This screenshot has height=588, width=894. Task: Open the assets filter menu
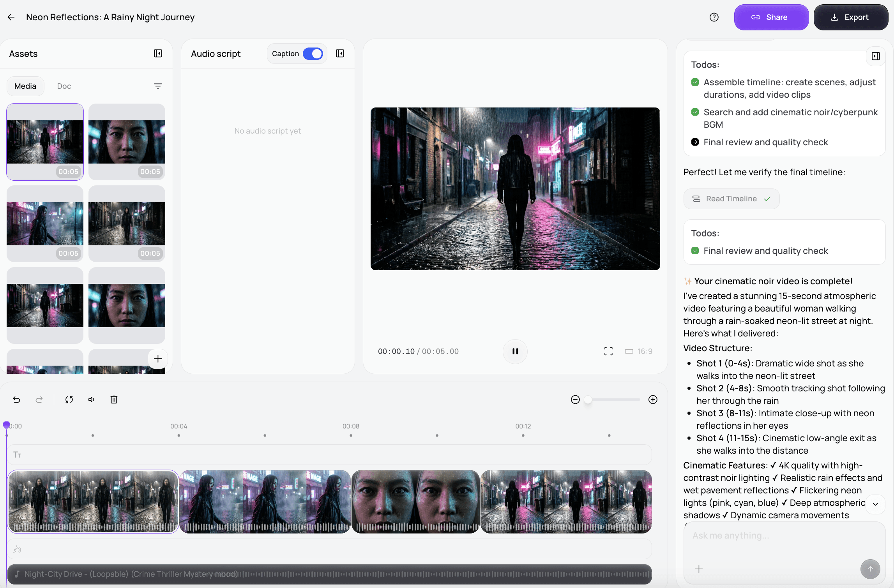coord(158,86)
